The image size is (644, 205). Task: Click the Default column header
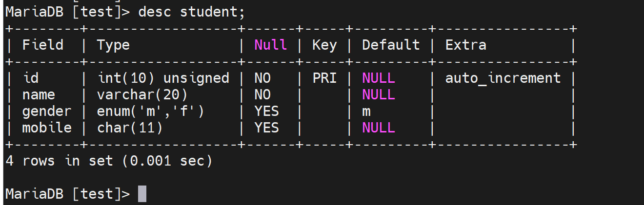tap(391, 45)
